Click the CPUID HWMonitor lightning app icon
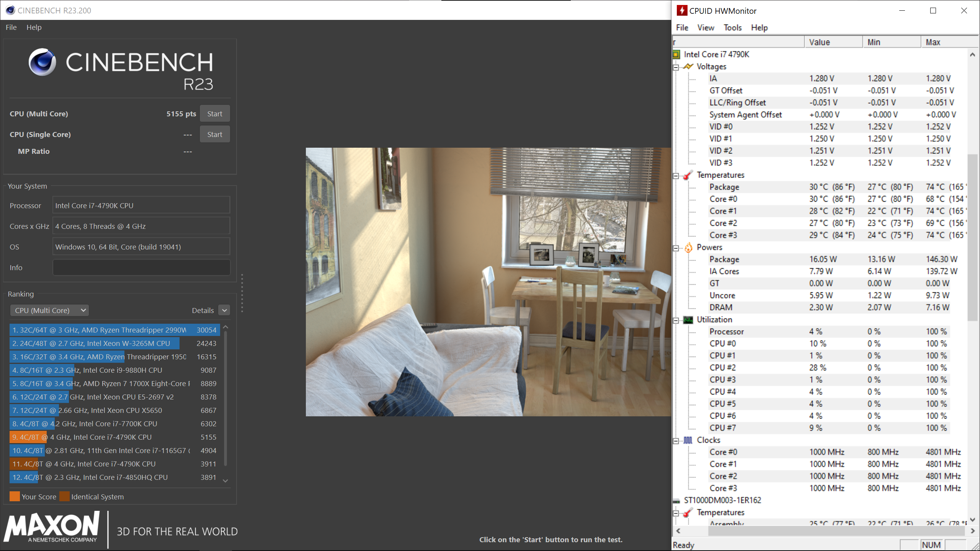The height and width of the screenshot is (551, 980). [x=682, y=10]
